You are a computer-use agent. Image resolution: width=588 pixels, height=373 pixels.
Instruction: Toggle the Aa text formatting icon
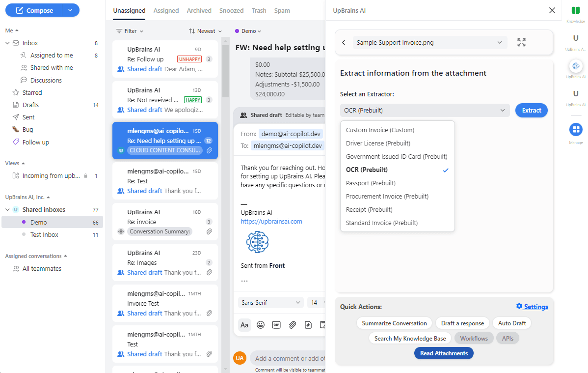244,325
